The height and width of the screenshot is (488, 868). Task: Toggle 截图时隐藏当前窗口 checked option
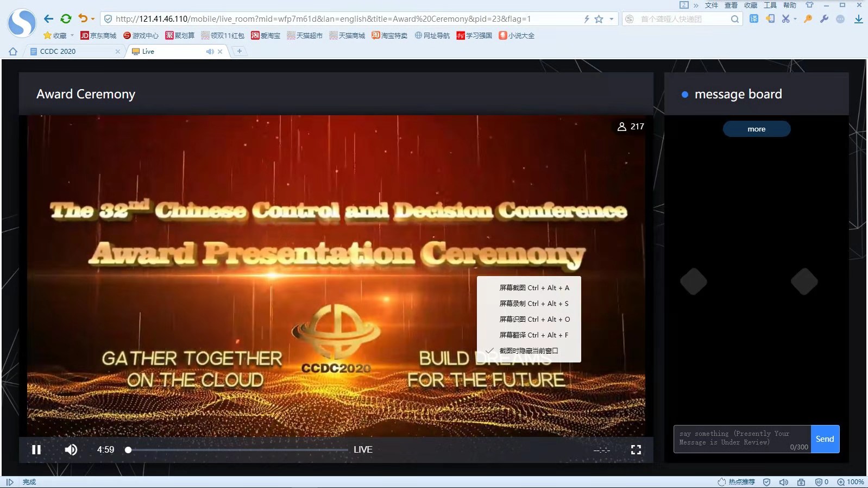[529, 351]
